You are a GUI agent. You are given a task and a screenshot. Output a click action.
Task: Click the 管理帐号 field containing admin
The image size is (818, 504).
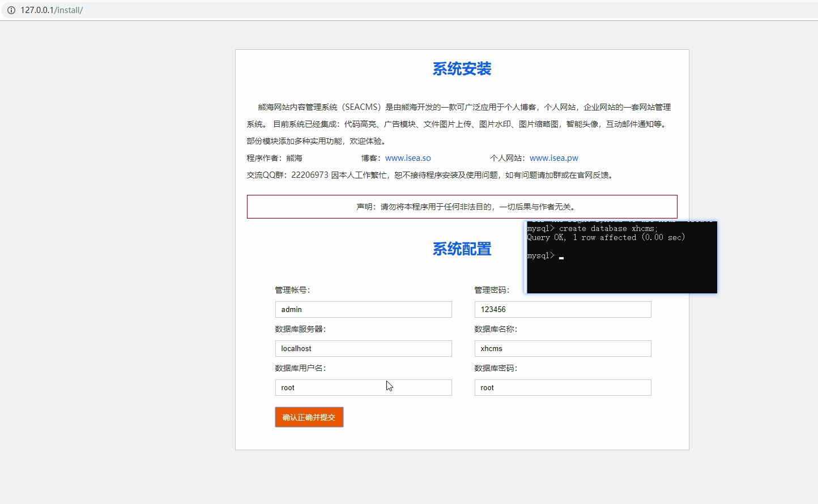pos(364,309)
